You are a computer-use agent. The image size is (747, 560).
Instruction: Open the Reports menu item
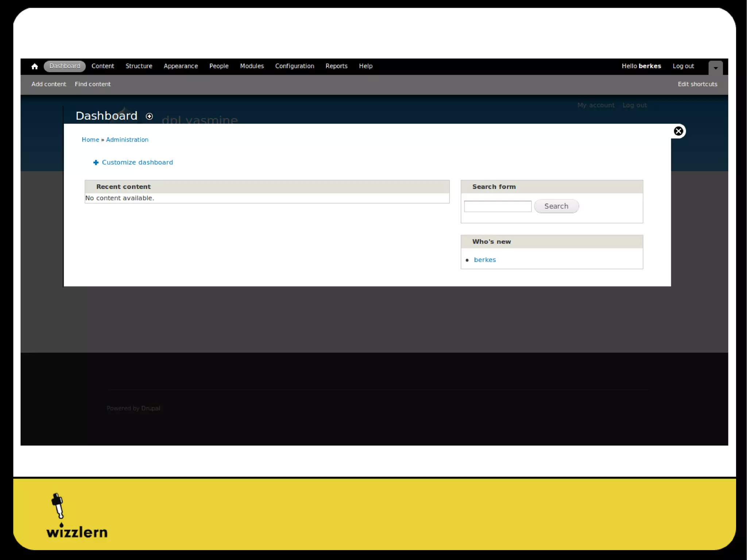[x=336, y=66]
